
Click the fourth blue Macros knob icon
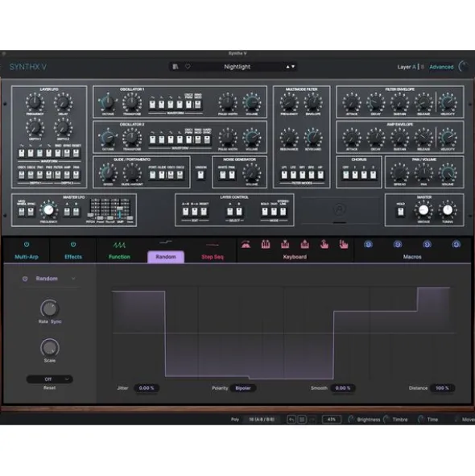[456, 244]
